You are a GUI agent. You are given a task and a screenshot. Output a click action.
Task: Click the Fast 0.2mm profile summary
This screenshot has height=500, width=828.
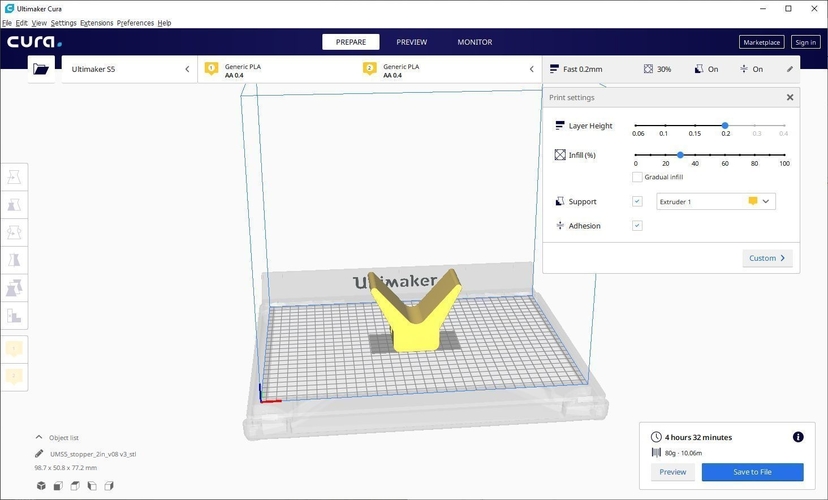[x=576, y=69]
